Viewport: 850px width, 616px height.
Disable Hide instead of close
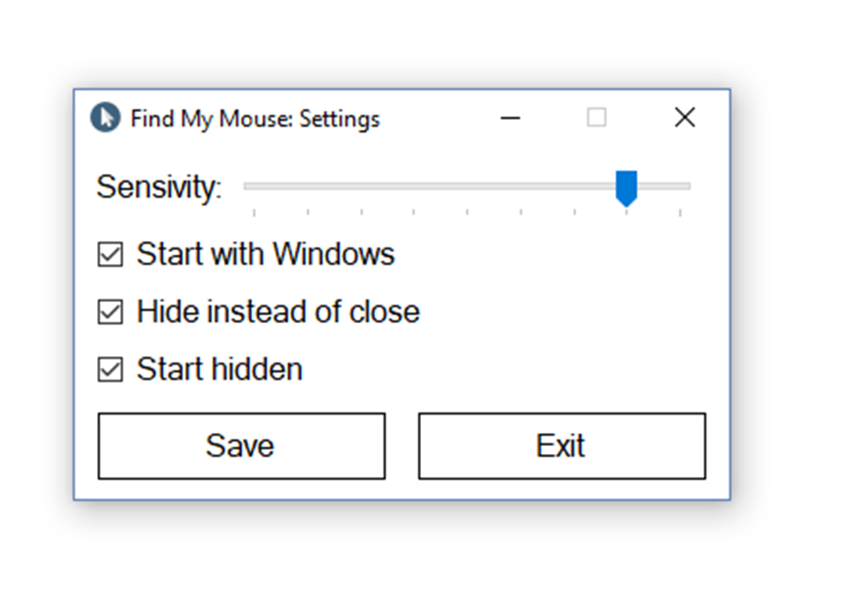[110, 311]
